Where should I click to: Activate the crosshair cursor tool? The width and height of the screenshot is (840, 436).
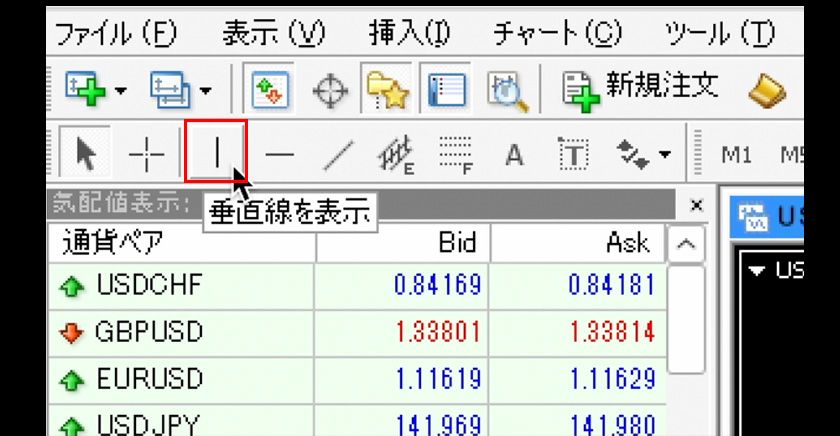pos(147,154)
